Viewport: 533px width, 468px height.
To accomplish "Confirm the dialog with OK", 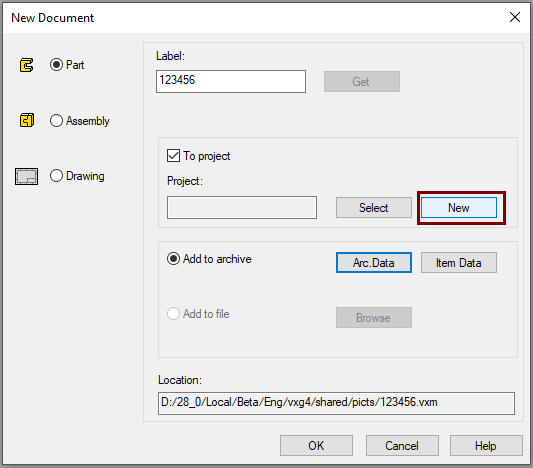I will pos(316,446).
